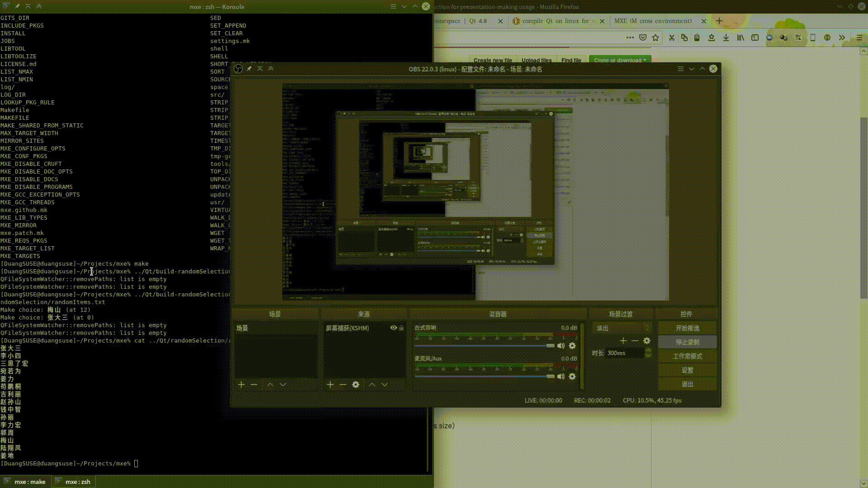Open Firefox tab 'compile Qt on linux for'
Image resolution: width=868 pixels, height=488 pixels.
click(559, 21)
